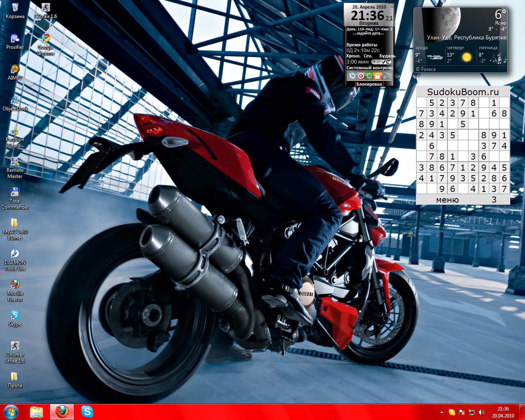Click "…задайте дату…" link in clock gadget

368,33
